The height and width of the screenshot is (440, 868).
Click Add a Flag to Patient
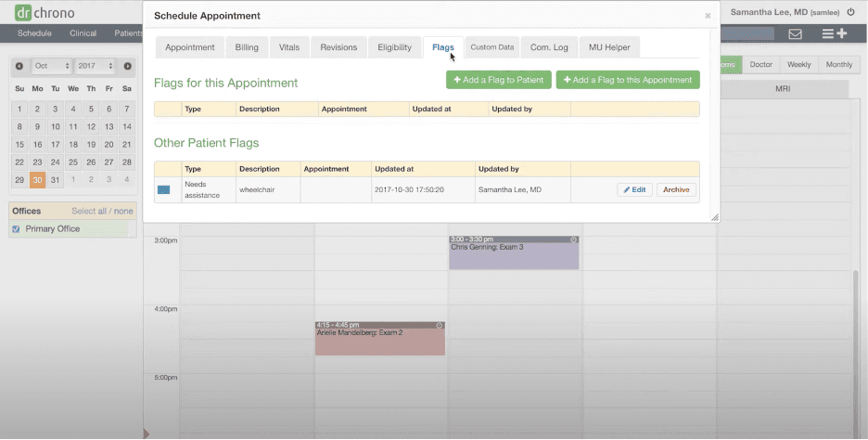[x=499, y=80]
